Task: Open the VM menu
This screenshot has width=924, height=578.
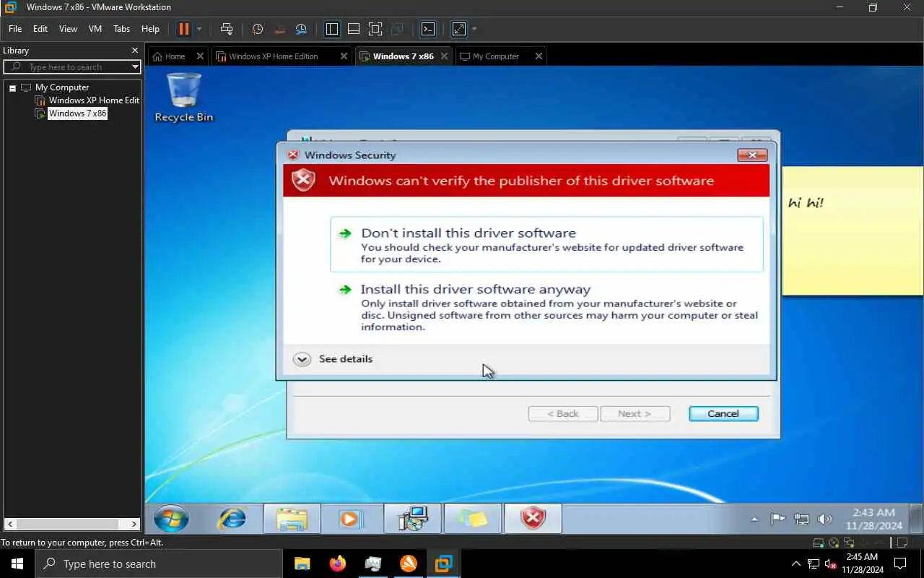Action: [95, 29]
